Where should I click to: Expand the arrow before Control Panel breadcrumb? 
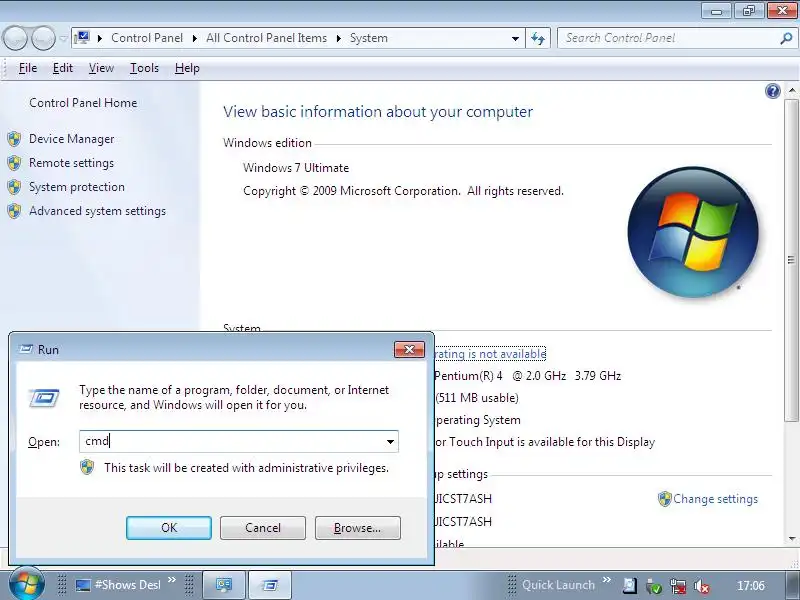coord(99,38)
